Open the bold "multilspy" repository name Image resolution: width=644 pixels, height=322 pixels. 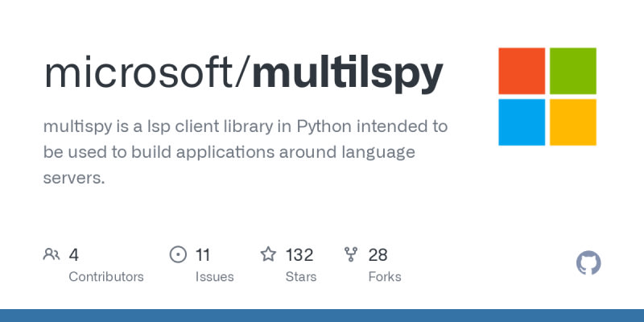(347, 73)
